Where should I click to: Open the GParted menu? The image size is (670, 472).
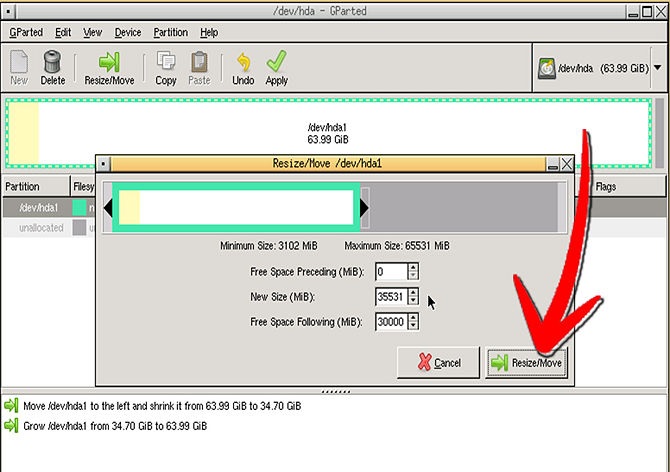pyautogui.click(x=26, y=32)
